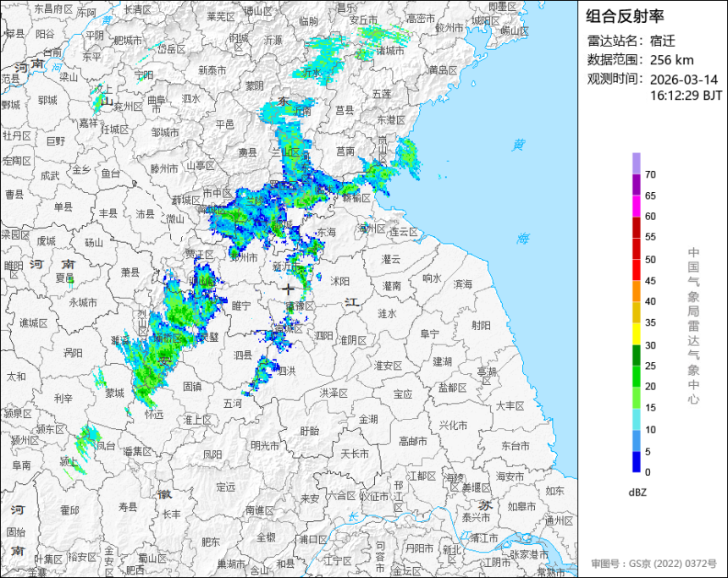Click the time stamp 16:12:29 BJT
This screenshot has height=578, width=728.
(x=687, y=96)
